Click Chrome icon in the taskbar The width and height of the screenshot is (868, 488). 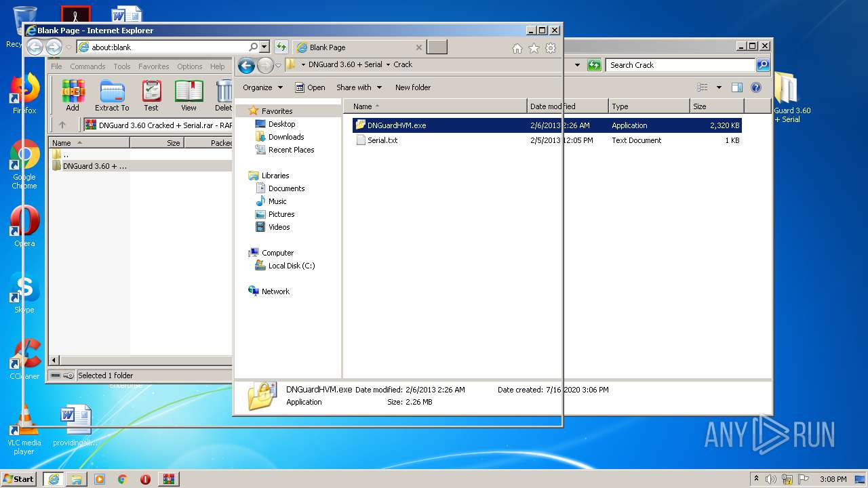[x=122, y=479]
